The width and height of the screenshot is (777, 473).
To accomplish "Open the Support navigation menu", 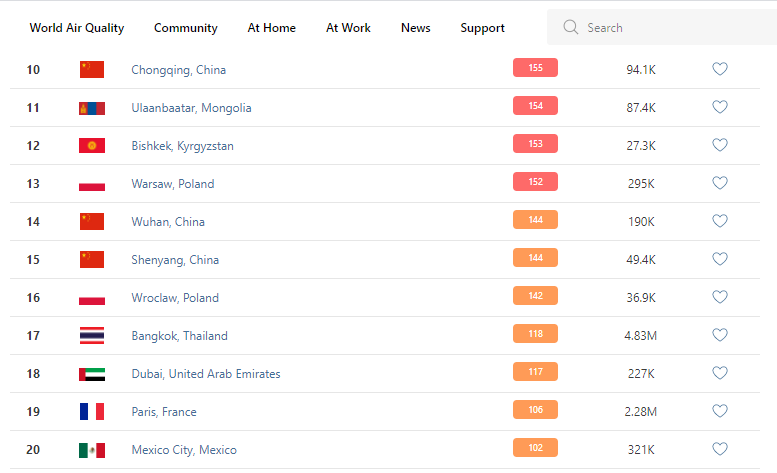I will [x=482, y=28].
